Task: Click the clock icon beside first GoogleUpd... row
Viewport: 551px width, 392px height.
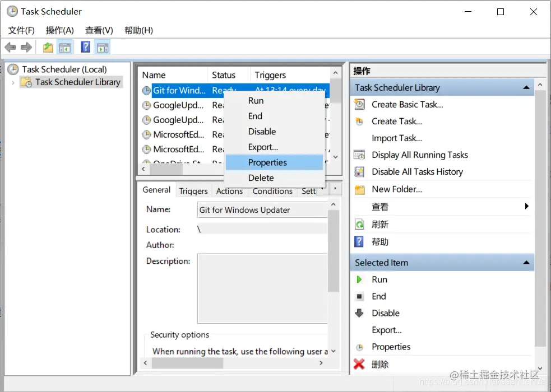Action: pyautogui.click(x=146, y=105)
